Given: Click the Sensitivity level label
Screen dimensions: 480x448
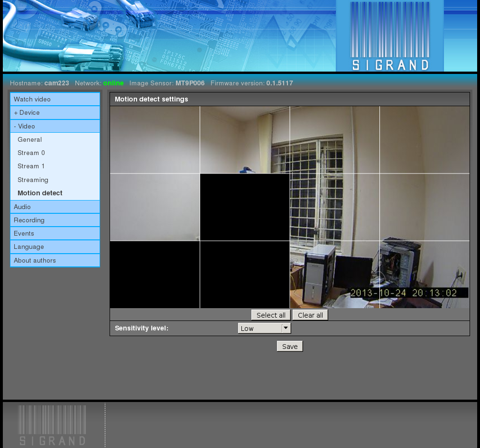Looking at the screenshot, I should (x=141, y=329).
